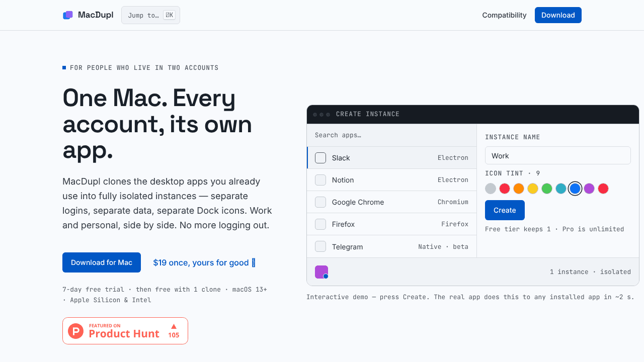Open the Compatibility page link

click(504, 15)
